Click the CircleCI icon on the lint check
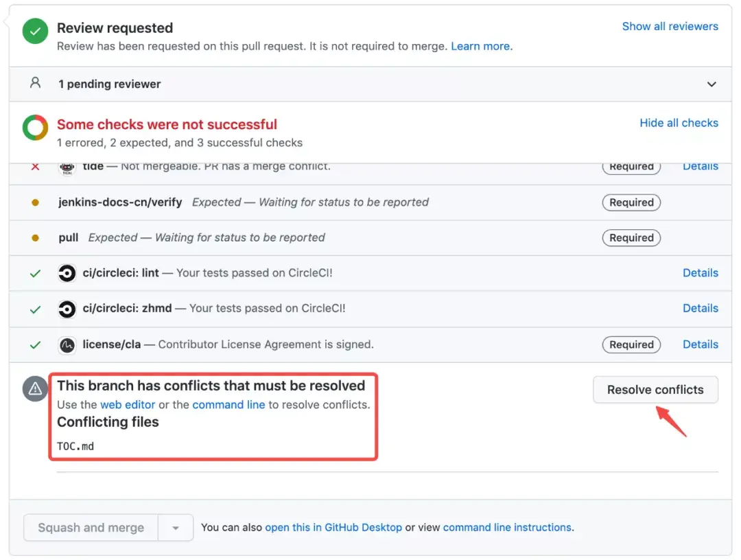741x560 pixels. click(67, 272)
